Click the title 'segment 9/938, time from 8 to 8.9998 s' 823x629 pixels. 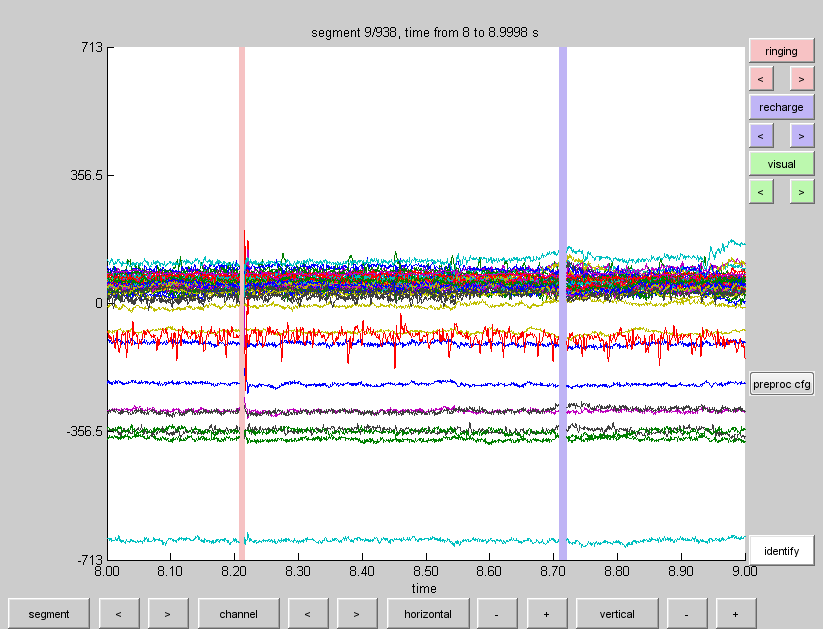tap(425, 33)
